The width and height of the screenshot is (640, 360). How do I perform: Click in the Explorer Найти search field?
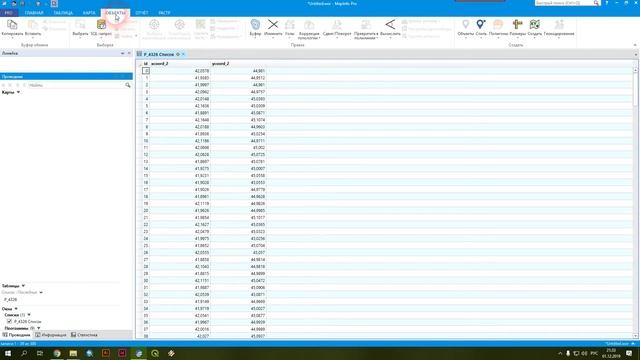click(76, 85)
